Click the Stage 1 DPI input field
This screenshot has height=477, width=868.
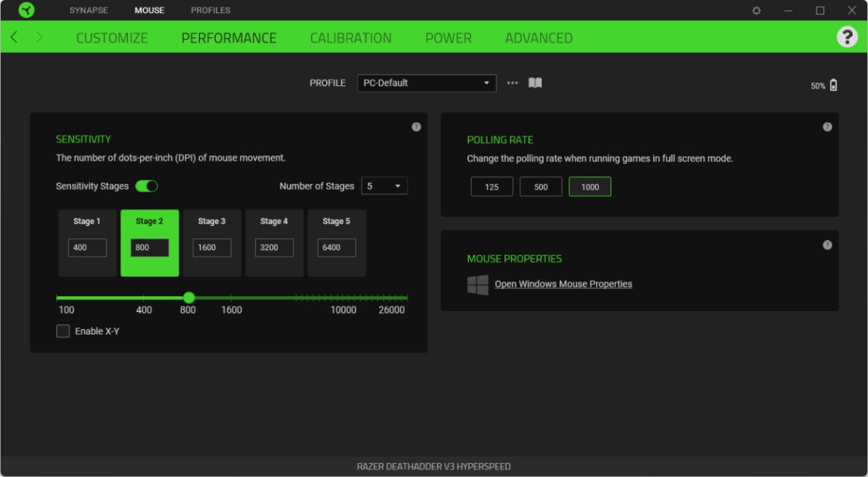tap(88, 247)
